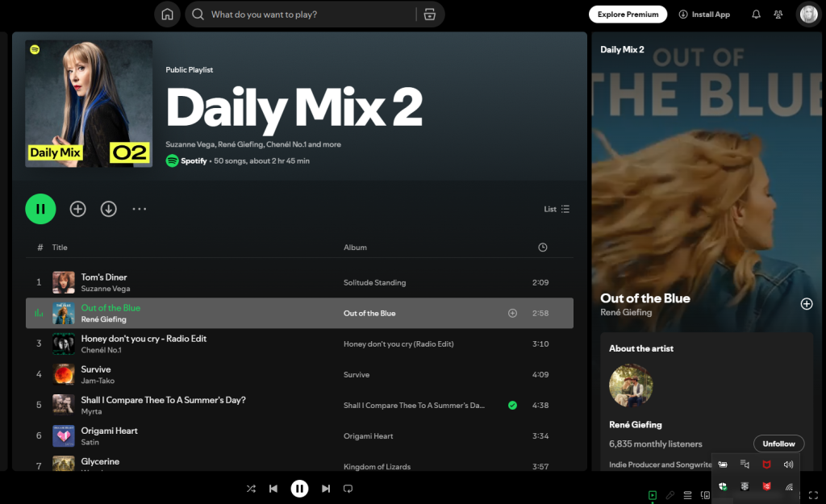Open more options for Daily Mix 2
The image size is (826, 504).
point(139,209)
